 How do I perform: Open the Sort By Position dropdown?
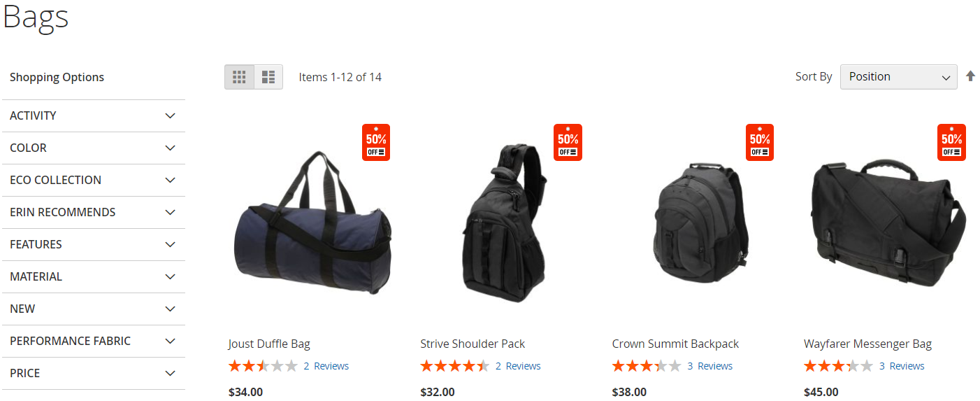coord(898,77)
